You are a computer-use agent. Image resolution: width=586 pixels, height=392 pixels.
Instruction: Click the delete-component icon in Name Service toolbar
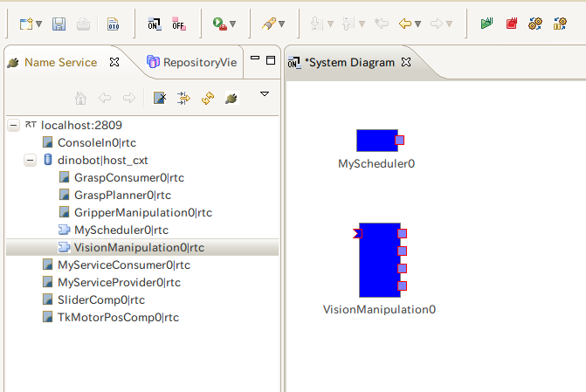click(160, 98)
